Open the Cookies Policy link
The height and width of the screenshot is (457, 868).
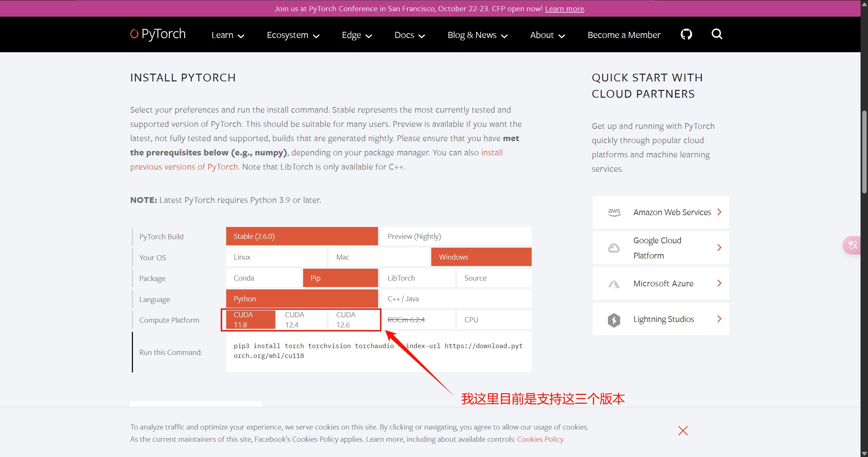(540, 439)
